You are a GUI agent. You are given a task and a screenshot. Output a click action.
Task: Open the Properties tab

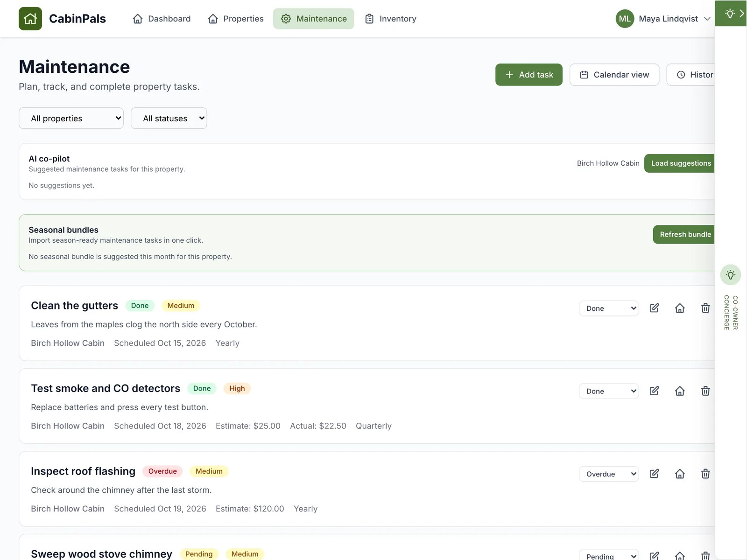pos(236,19)
